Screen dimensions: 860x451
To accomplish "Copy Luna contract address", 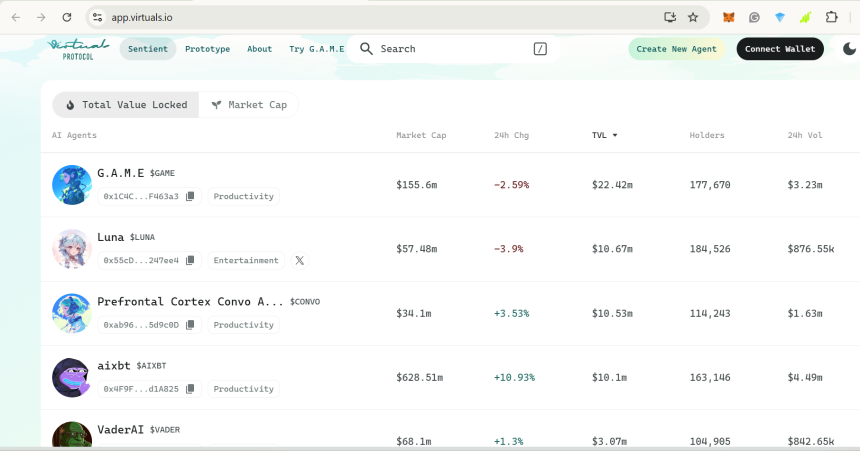I will click(190, 261).
